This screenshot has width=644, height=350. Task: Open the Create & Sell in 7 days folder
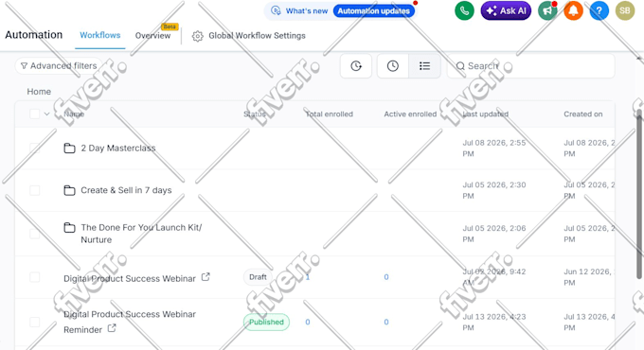point(126,190)
